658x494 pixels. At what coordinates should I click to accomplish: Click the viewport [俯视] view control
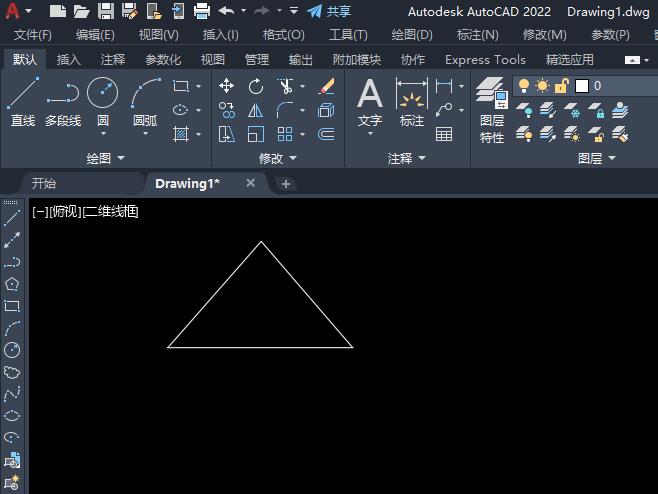pyautogui.click(x=65, y=211)
